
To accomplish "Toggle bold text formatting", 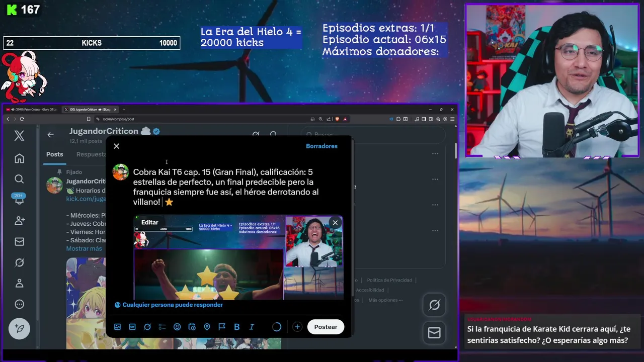I will click(x=236, y=327).
